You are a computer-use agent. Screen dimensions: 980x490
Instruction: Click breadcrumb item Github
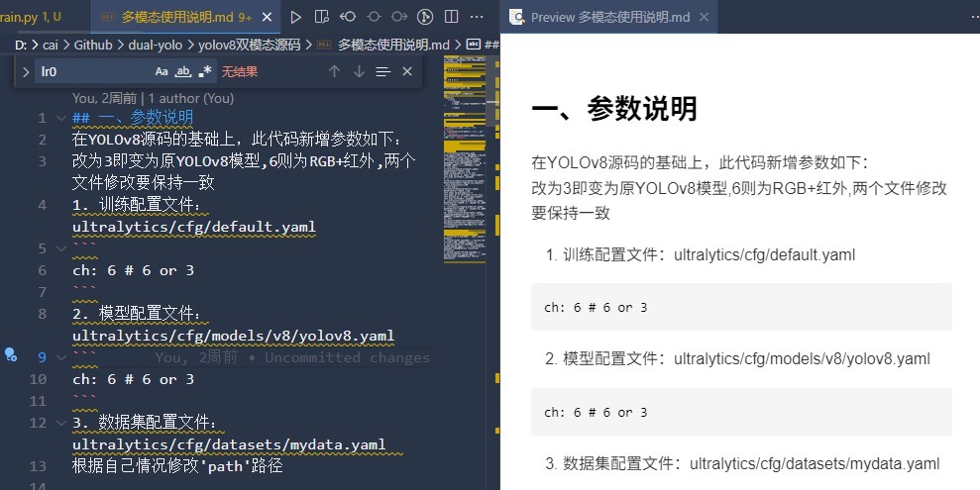point(93,45)
